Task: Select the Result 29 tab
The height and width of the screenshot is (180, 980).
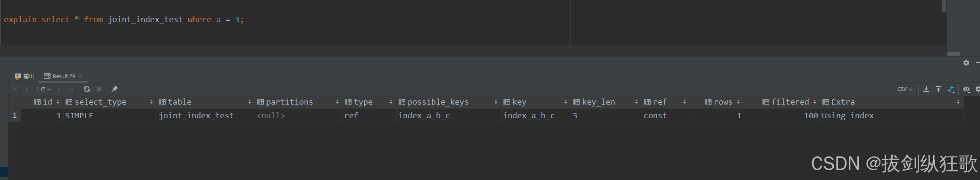Action: pos(60,76)
